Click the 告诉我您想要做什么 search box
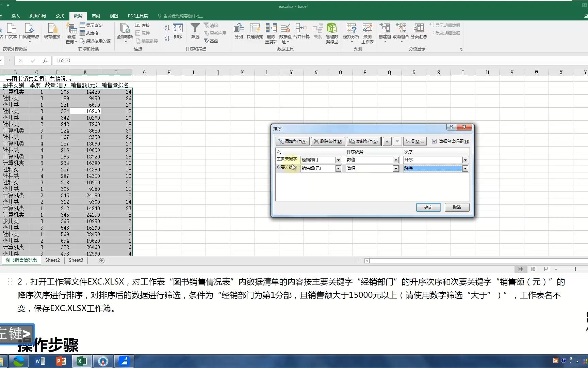This screenshot has width=588, height=368. (x=180, y=16)
